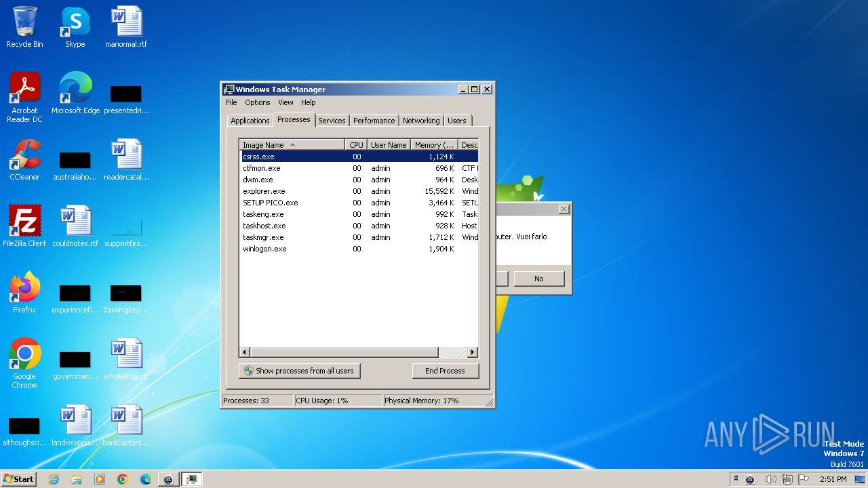Select the winlogon.exe process row
The width and height of the screenshot is (868, 488).
[x=359, y=249]
